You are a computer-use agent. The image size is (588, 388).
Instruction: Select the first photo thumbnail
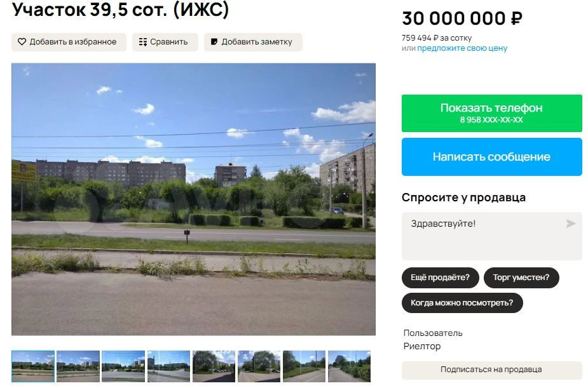33,366
